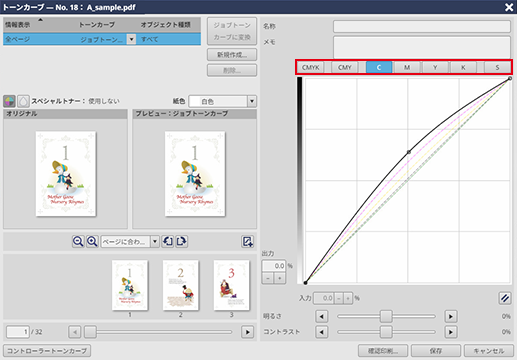
Task: Toggle the K channel button
Action: [463, 67]
